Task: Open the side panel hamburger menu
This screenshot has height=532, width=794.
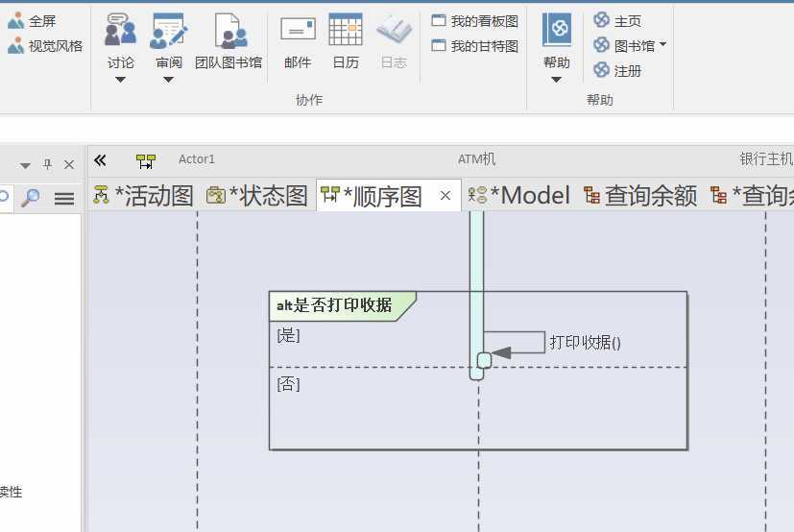Action: (63, 199)
